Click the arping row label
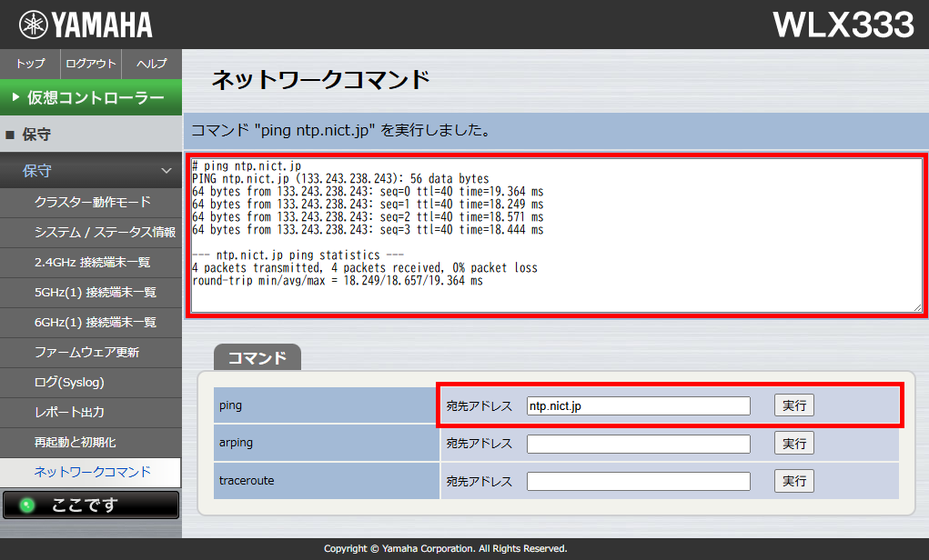Screen dimensions: 929x560 pos(236,443)
